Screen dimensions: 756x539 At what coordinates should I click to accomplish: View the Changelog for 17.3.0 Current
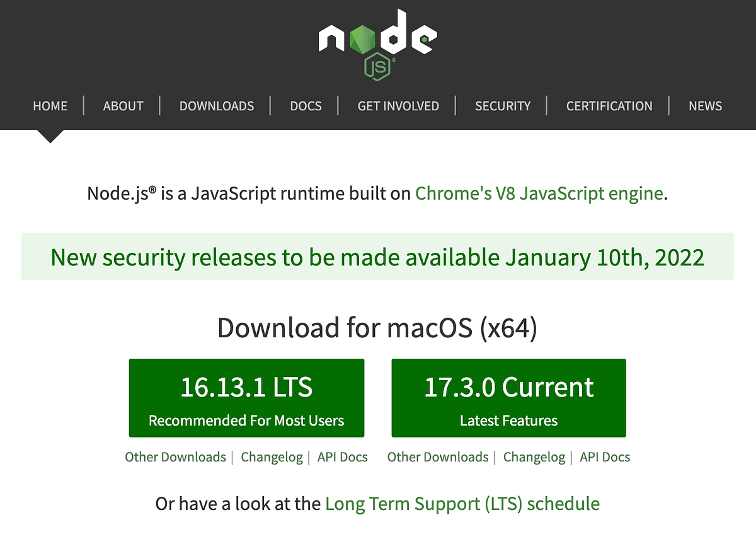pos(534,457)
